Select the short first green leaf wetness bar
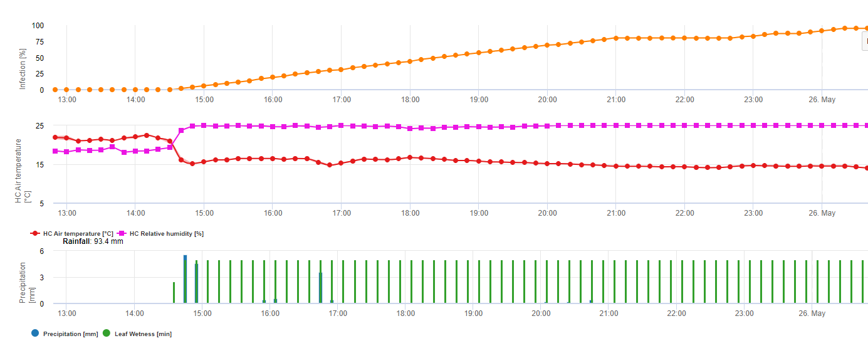The image size is (868, 353). tap(174, 293)
